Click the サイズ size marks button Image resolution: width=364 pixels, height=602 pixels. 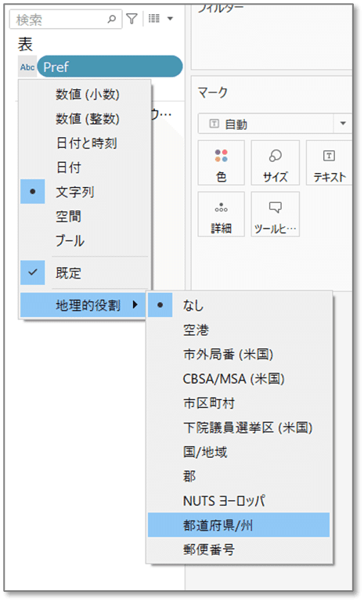tap(276, 163)
